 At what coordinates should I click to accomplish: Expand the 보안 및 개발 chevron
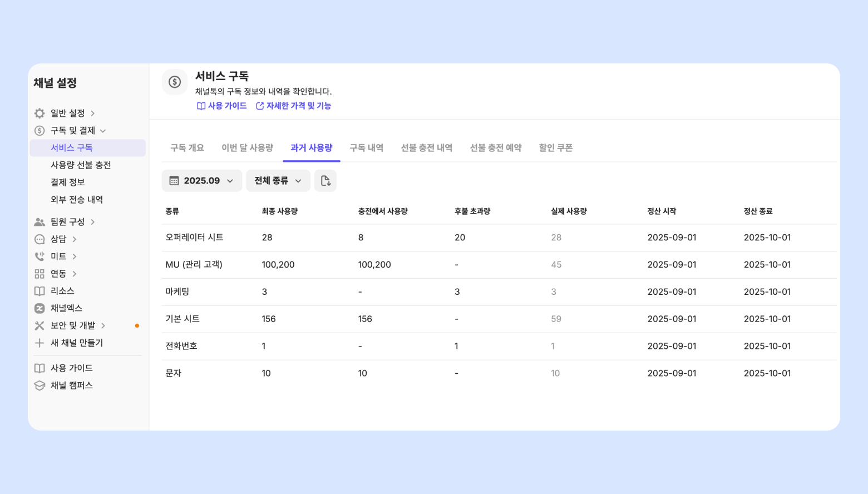pos(103,325)
